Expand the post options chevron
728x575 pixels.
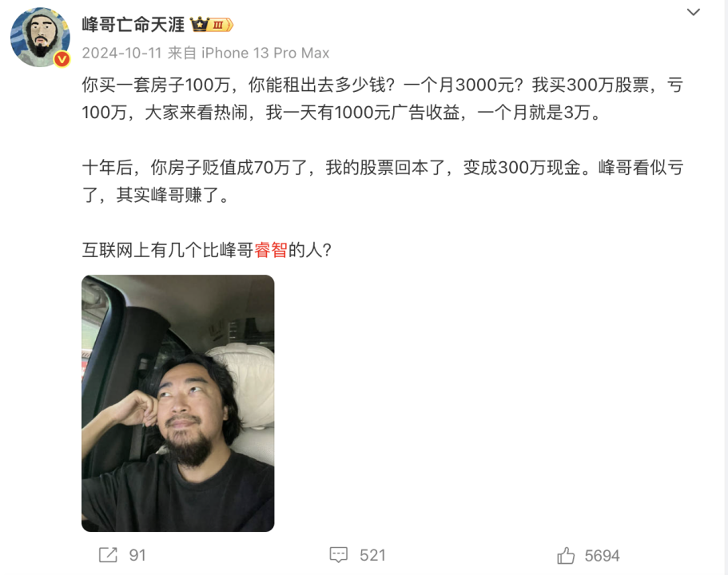pyautogui.click(x=693, y=12)
